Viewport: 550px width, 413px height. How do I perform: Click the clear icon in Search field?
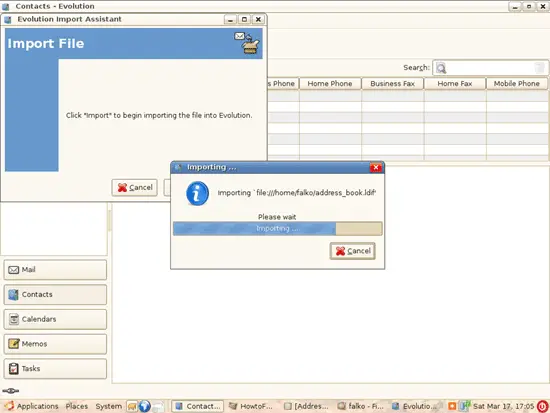(539, 68)
